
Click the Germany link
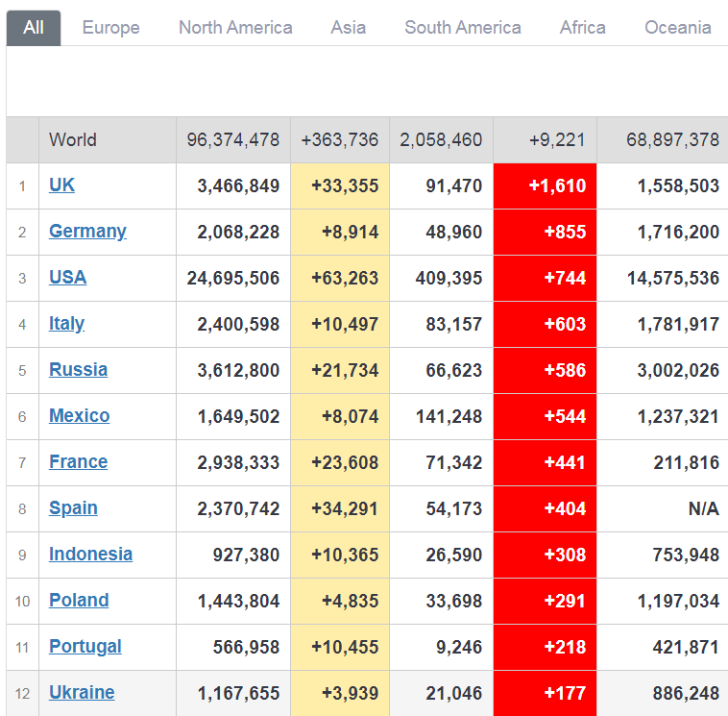[87, 232]
